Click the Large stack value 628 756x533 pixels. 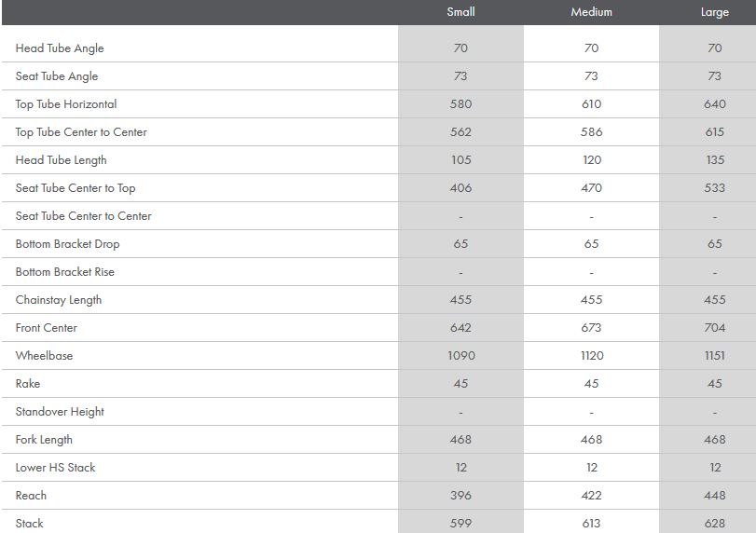click(715, 524)
